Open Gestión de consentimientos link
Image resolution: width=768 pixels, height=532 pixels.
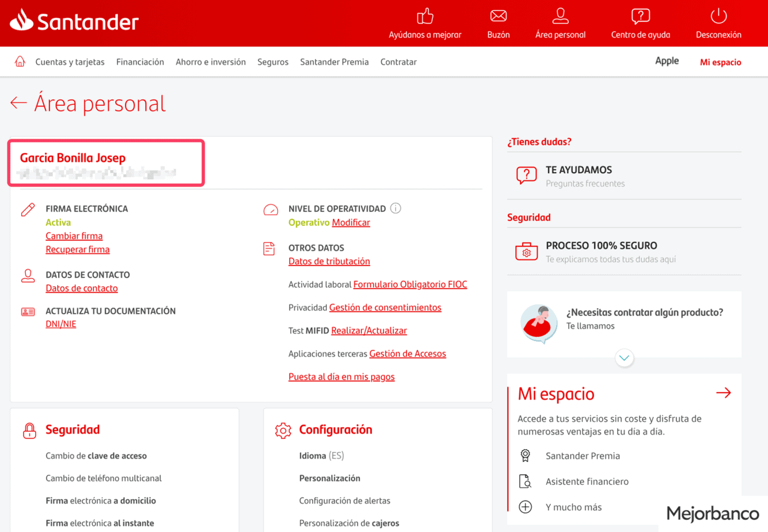(385, 307)
